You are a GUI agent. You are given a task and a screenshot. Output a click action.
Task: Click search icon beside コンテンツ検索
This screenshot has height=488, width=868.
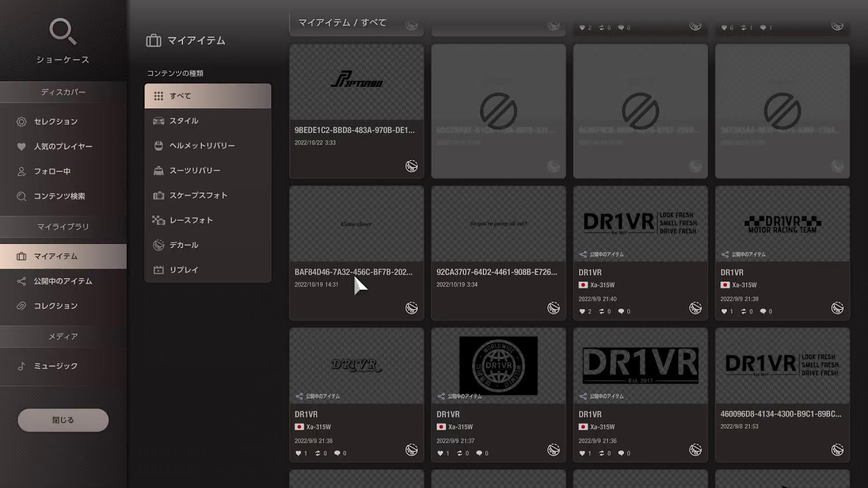pyautogui.click(x=21, y=196)
